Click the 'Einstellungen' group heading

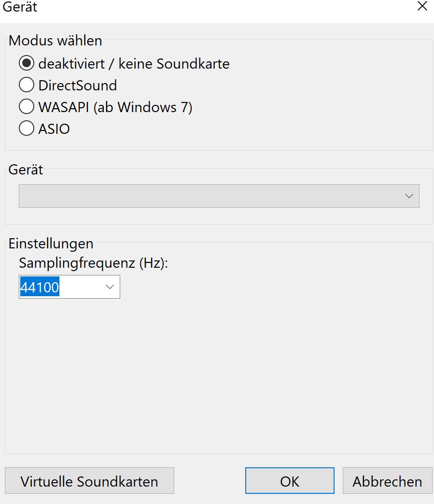click(51, 243)
